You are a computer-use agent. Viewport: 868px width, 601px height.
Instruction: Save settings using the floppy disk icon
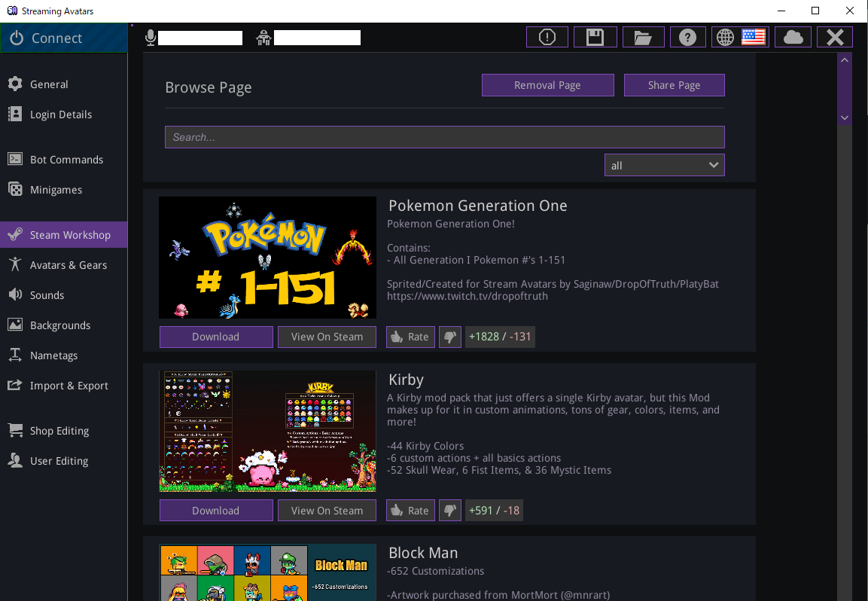pyautogui.click(x=595, y=36)
